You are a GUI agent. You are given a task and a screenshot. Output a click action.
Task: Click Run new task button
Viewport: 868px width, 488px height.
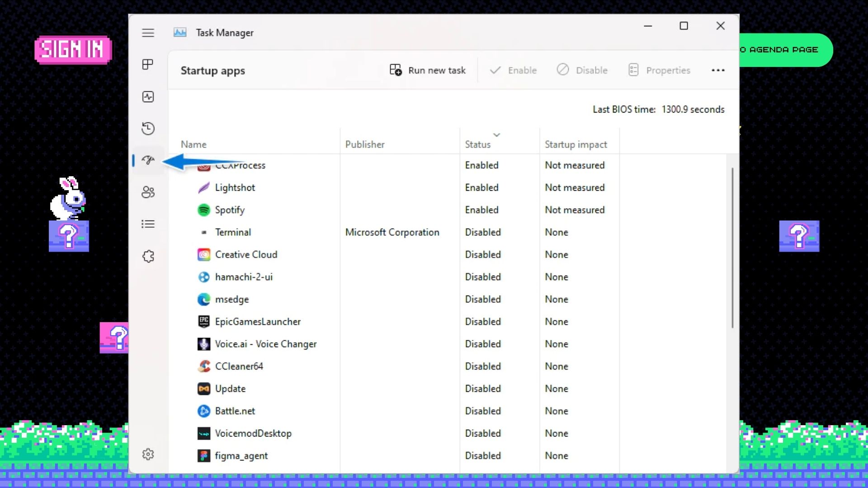point(428,70)
